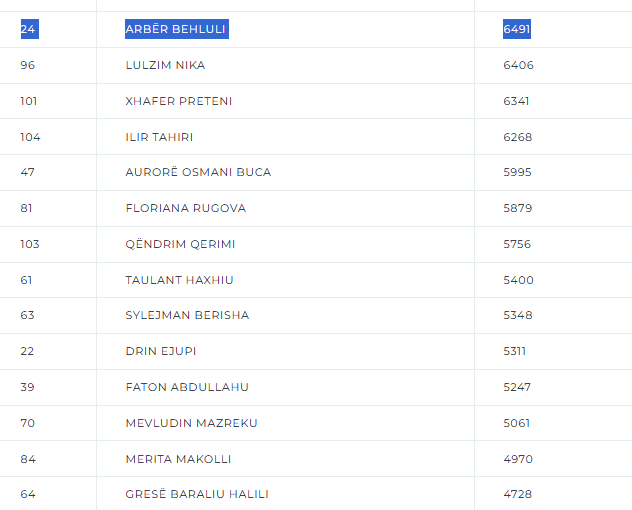The image size is (632, 510).
Task: Select the name MERITA MAKOLLI
Action: point(178,459)
